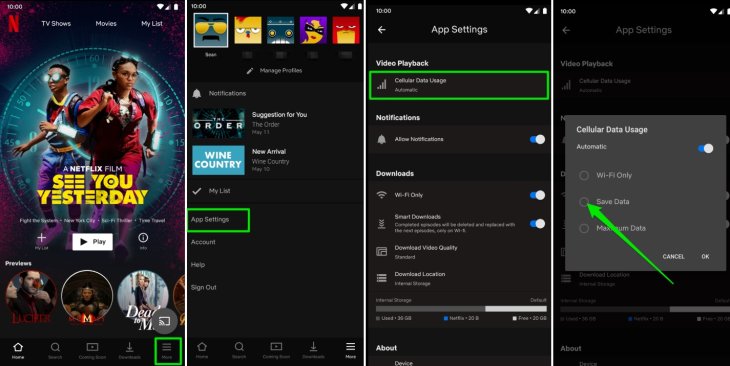
Task: Open Download Location setting
Action: [x=459, y=278]
